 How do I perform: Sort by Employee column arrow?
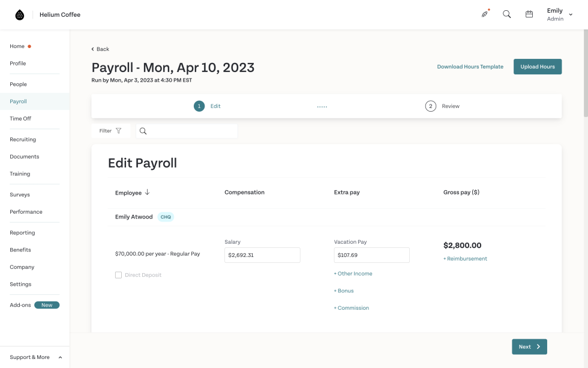click(x=147, y=193)
